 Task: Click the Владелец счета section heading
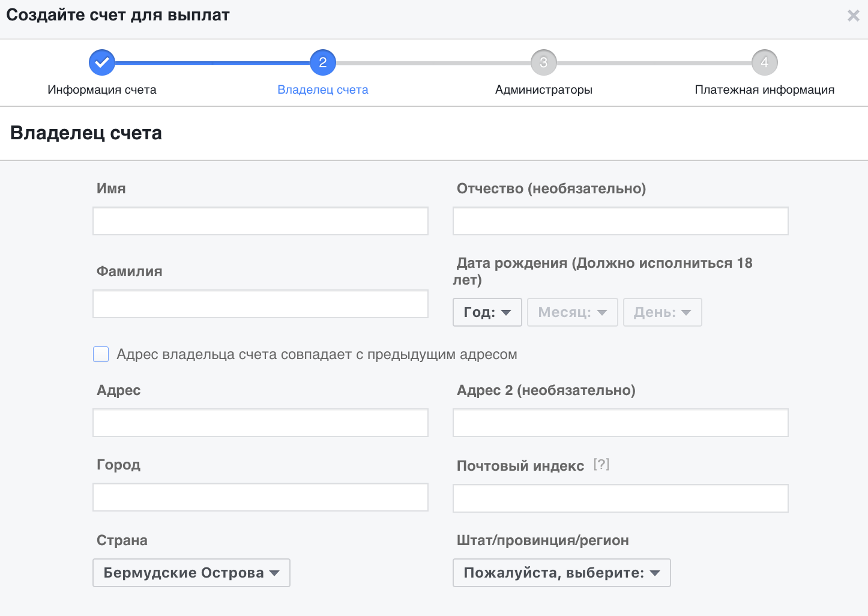(x=86, y=133)
